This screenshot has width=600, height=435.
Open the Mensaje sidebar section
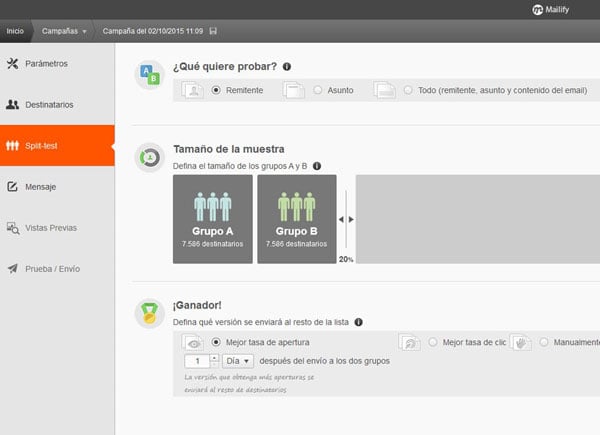click(57, 187)
